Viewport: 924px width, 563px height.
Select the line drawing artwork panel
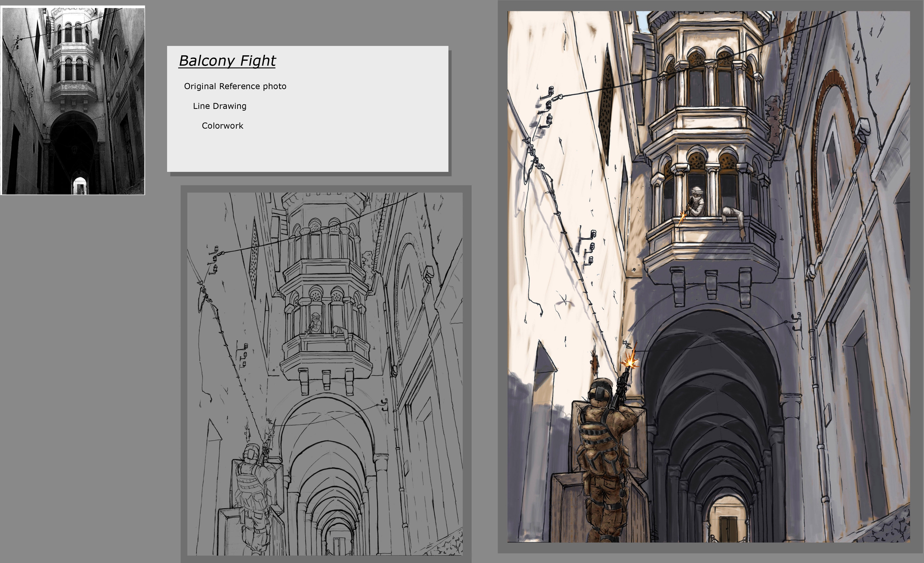(x=325, y=374)
